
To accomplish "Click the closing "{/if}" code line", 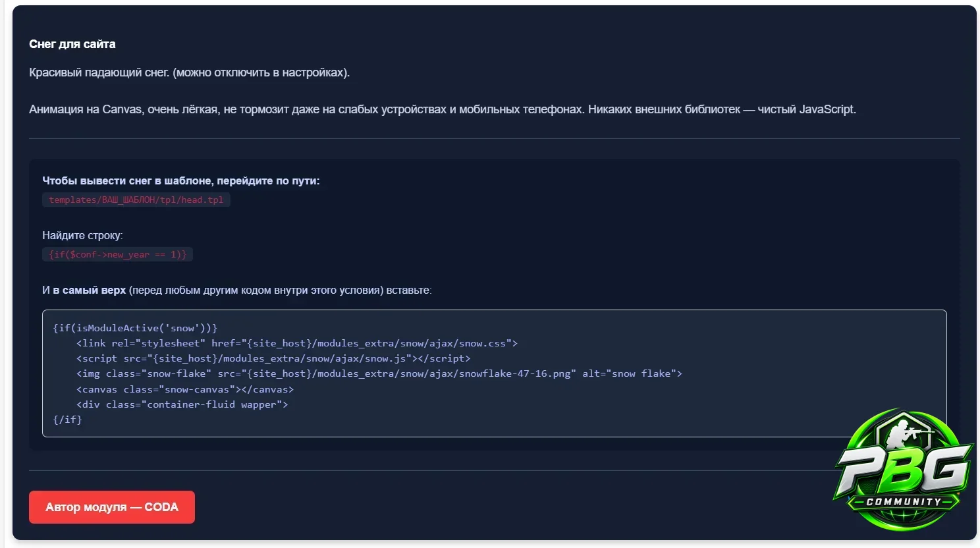I will tap(67, 420).
